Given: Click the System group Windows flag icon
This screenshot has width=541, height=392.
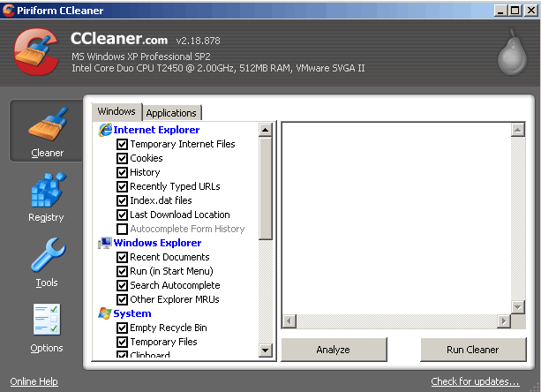Looking at the screenshot, I should [x=105, y=313].
